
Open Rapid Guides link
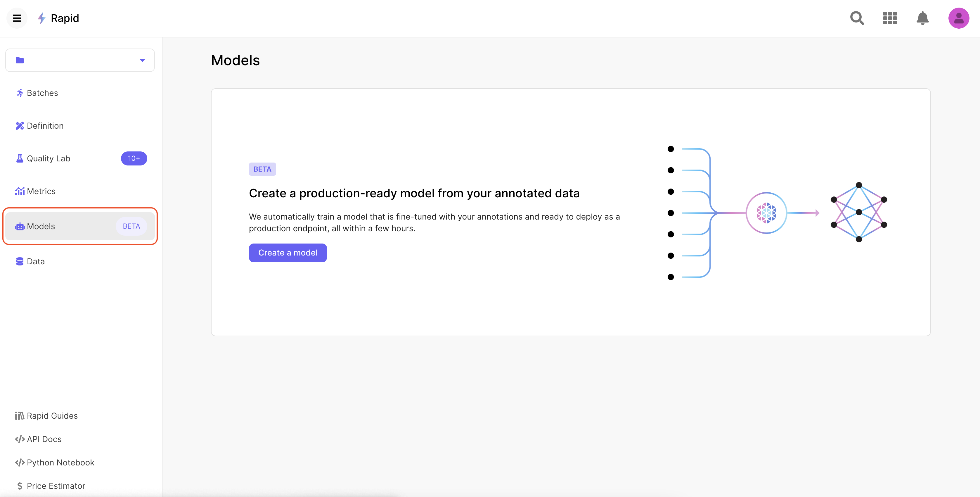coord(52,415)
